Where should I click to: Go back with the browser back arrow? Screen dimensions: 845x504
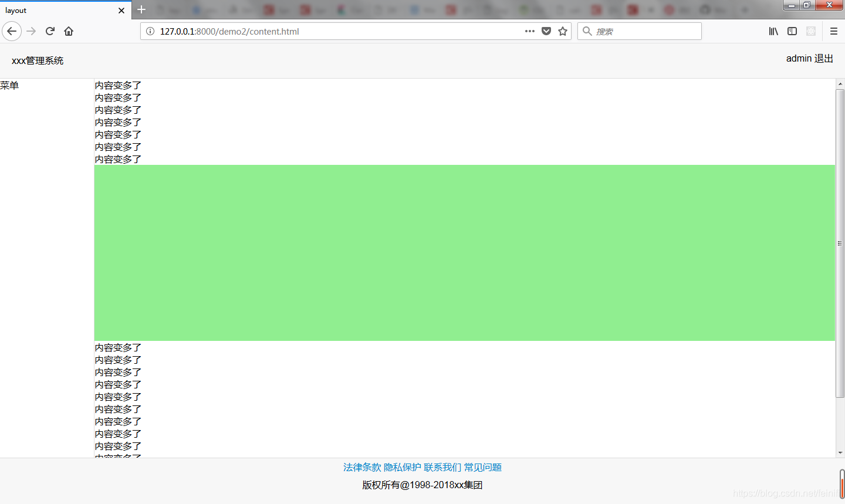coord(12,31)
